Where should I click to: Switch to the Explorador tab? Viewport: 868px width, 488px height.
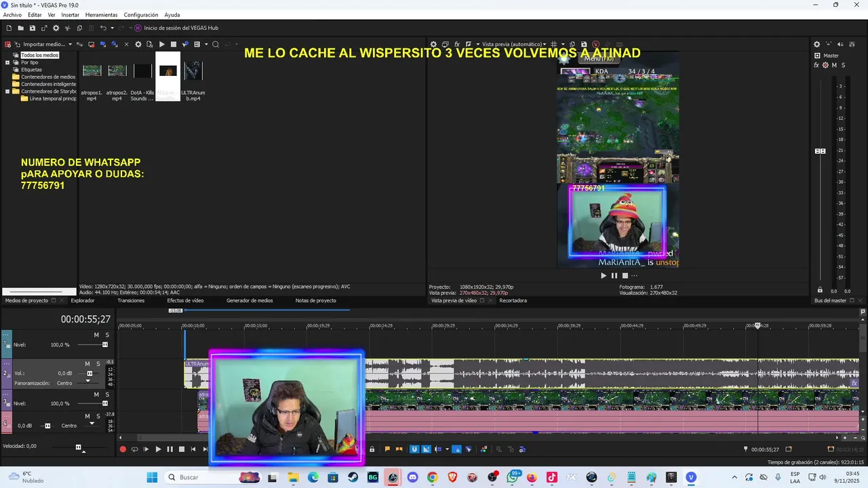pyautogui.click(x=83, y=300)
